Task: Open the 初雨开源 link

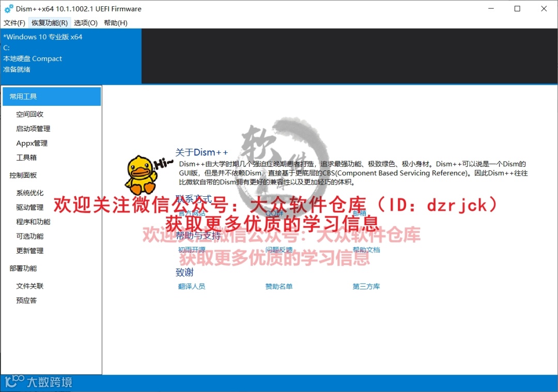Action: (192, 250)
